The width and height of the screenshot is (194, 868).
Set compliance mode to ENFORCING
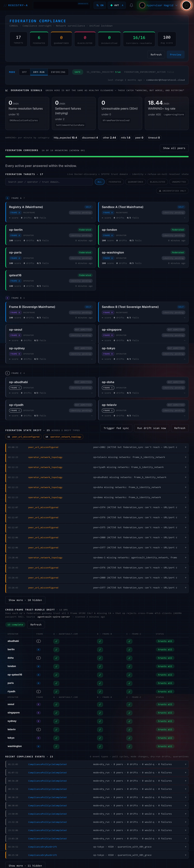point(58,72)
